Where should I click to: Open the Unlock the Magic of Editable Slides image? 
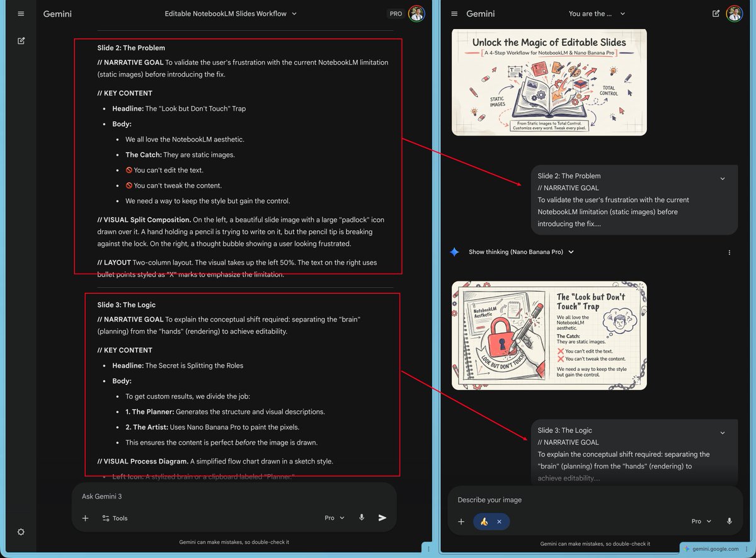click(549, 82)
